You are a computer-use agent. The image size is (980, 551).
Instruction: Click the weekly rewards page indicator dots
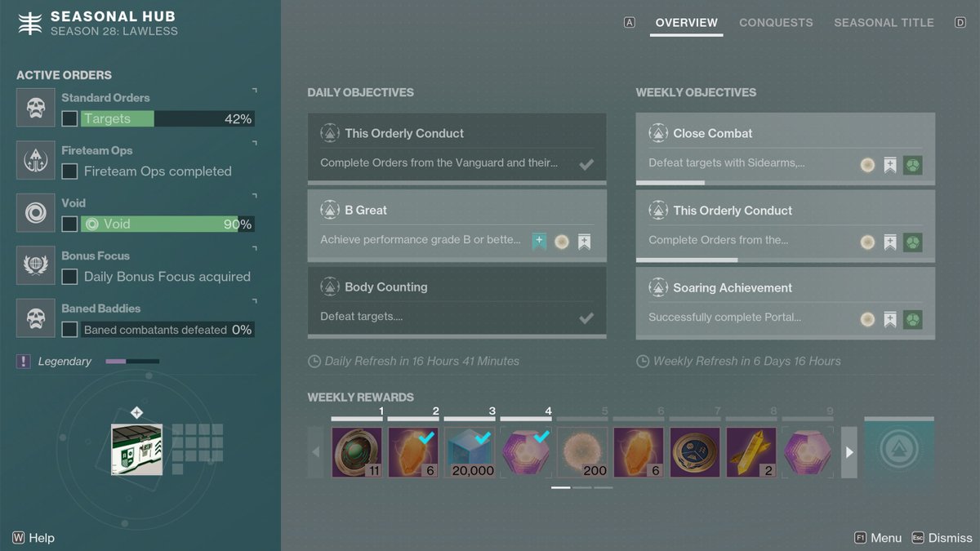581,487
